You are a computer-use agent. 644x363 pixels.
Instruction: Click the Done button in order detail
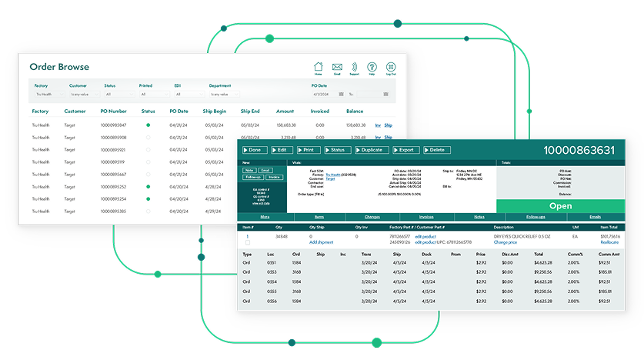(255, 150)
